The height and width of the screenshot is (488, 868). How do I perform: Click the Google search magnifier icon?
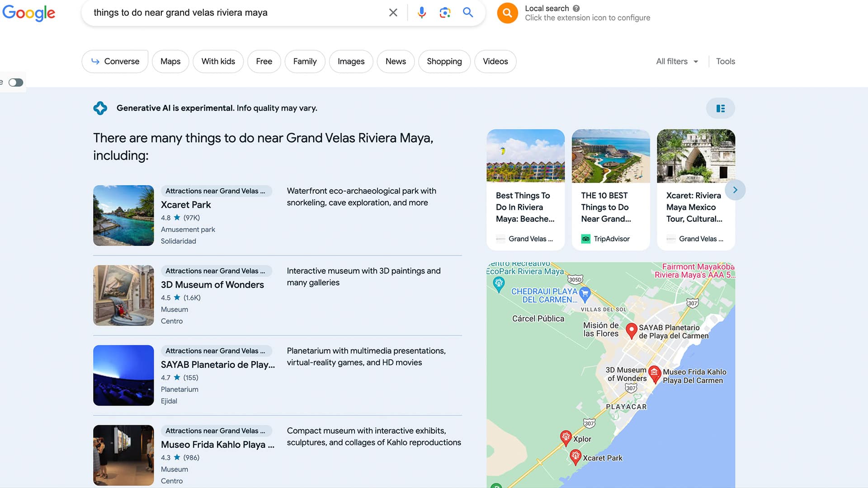[x=468, y=13]
